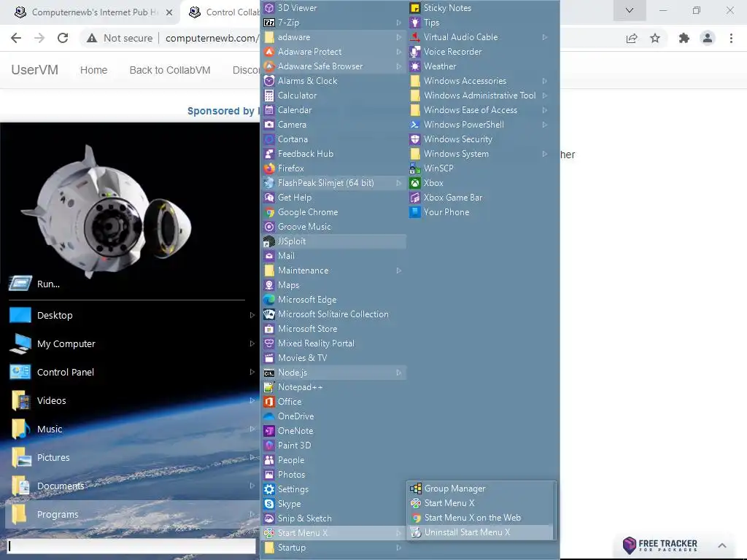The height and width of the screenshot is (560, 747).
Task: Open the Programs menu item
Action: (132, 514)
